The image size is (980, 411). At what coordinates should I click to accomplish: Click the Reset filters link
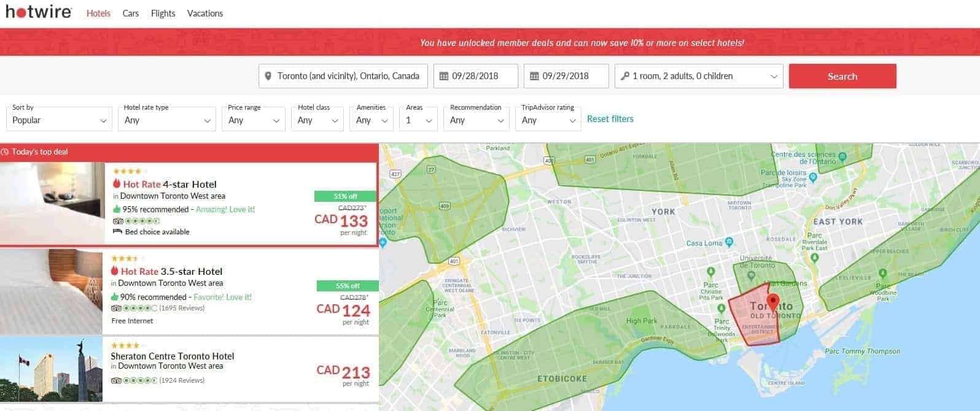click(x=610, y=119)
